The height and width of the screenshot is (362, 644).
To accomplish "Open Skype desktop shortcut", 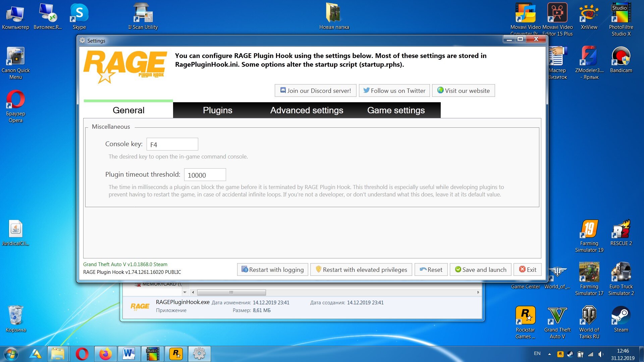I will click(79, 13).
